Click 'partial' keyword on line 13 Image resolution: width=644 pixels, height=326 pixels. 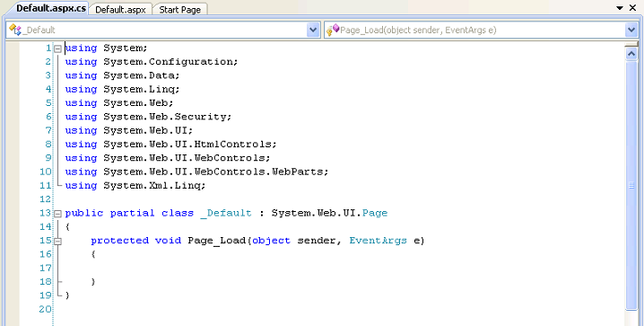coord(132,213)
